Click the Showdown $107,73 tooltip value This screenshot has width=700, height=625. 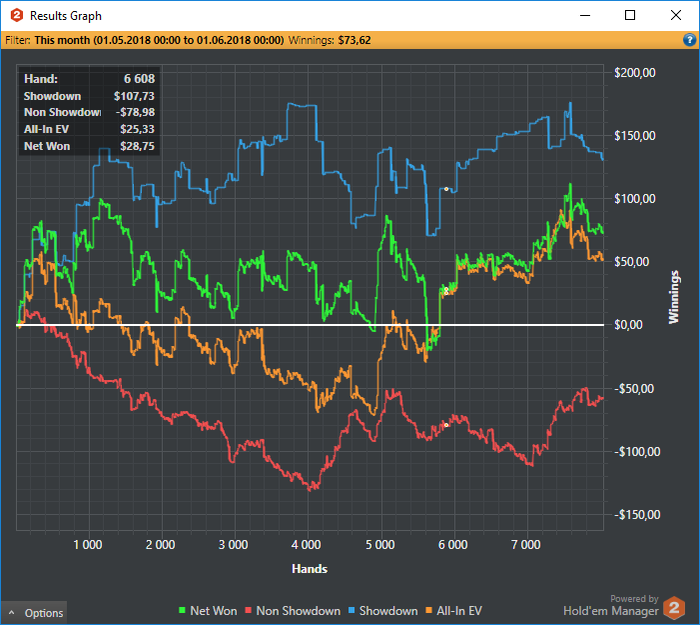coord(134,96)
